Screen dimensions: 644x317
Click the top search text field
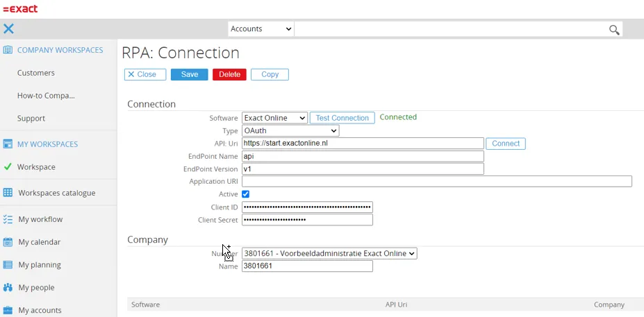pos(451,29)
